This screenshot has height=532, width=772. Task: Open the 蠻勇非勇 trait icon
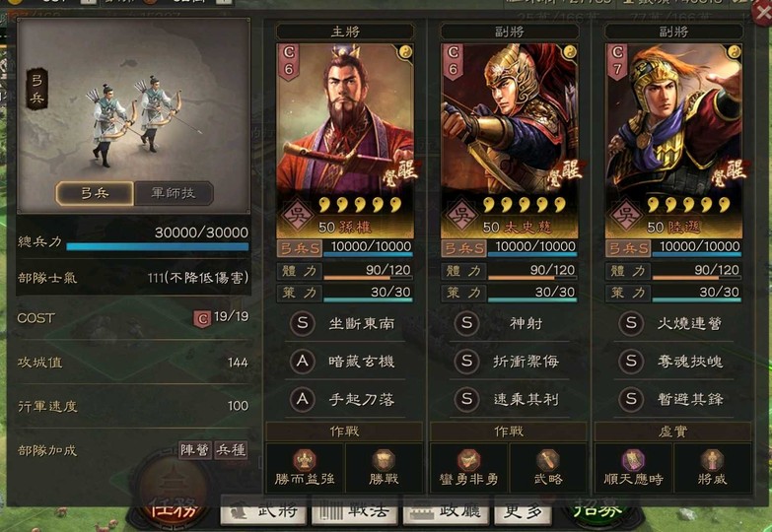coord(468,461)
